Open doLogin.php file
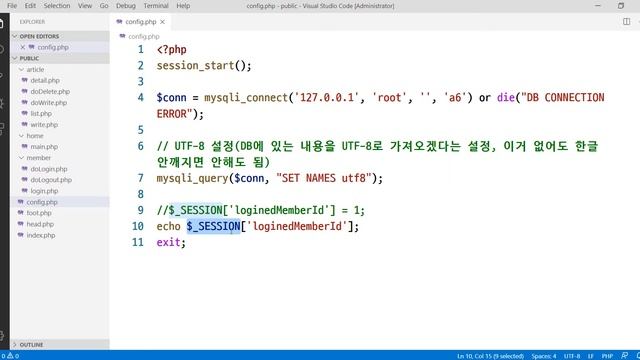 [49, 169]
